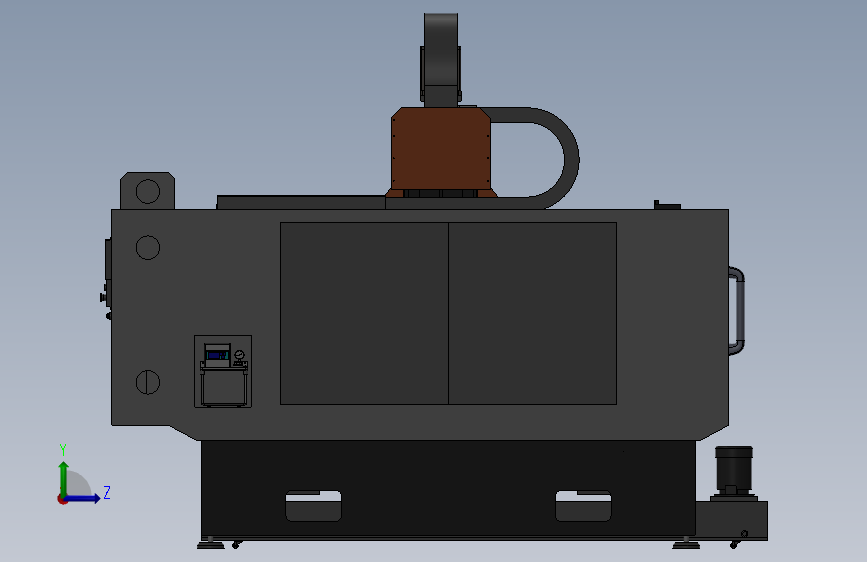Screen dimensions: 867x562
Task: Select the leveling foot beside the coolant tank
Action: click(x=686, y=543)
